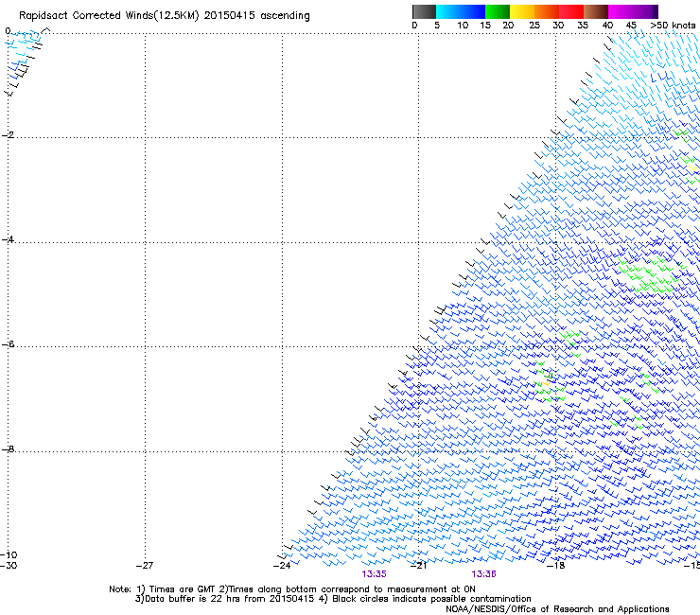The height and width of the screenshot is (615, 700).
Task: Click the -18 longitude axis label
Action: click(556, 566)
